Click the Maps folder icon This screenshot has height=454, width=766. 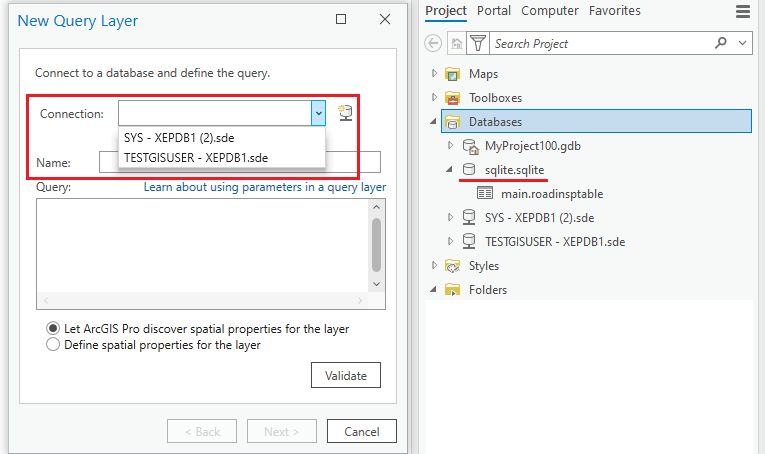pyautogui.click(x=452, y=74)
